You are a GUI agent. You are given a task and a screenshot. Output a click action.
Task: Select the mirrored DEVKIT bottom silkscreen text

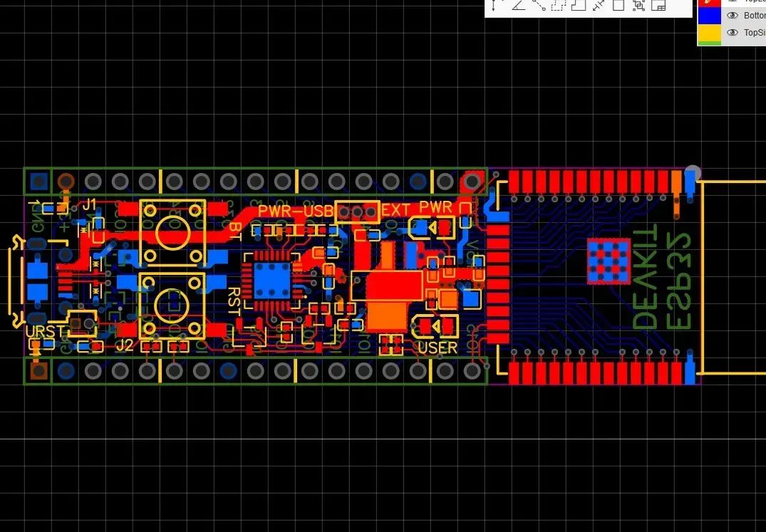pyautogui.click(x=646, y=276)
